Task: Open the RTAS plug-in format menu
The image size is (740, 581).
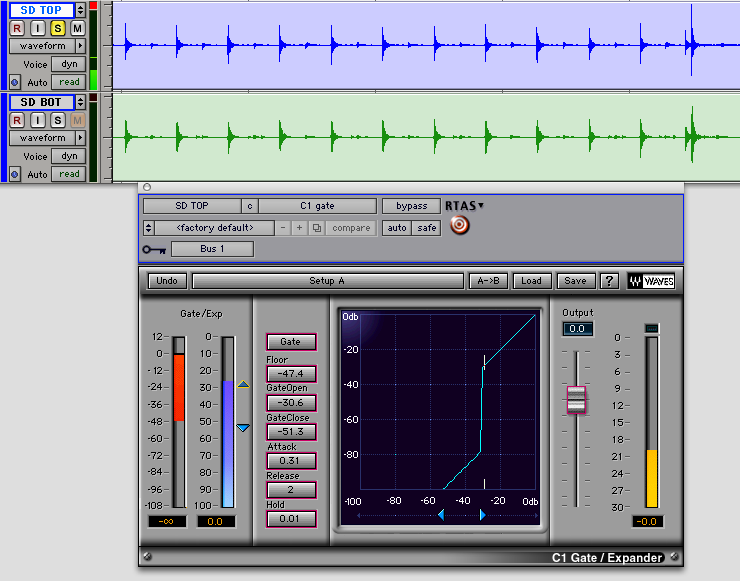Action: coord(464,206)
